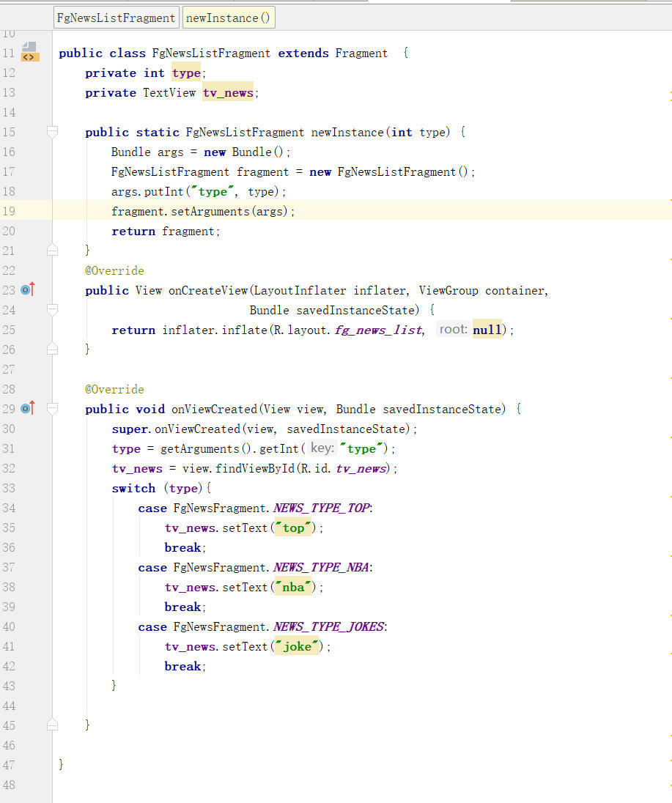Click line number 33 in the gutter

click(x=10, y=488)
